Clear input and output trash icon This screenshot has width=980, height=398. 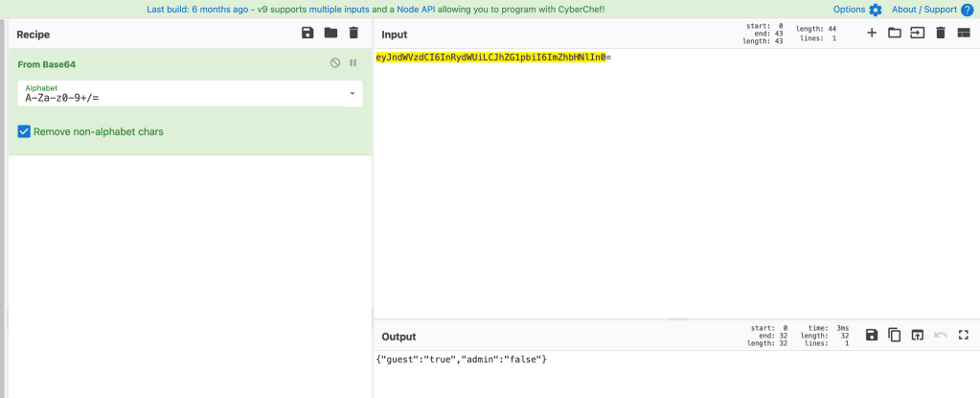click(941, 33)
